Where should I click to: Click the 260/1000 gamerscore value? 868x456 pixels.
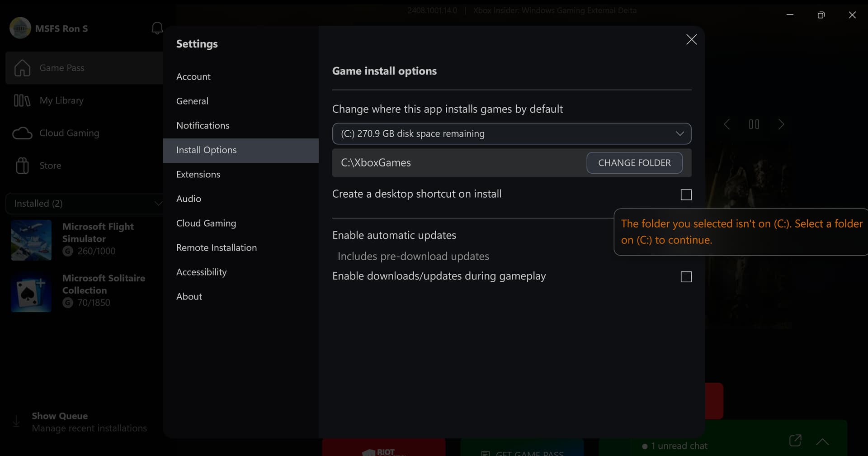(96, 251)
